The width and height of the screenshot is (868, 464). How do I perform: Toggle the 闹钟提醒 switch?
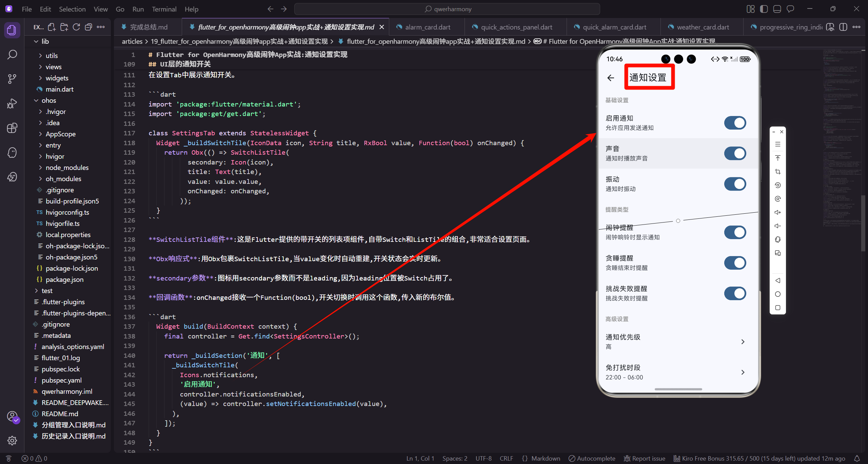(735, 232)
